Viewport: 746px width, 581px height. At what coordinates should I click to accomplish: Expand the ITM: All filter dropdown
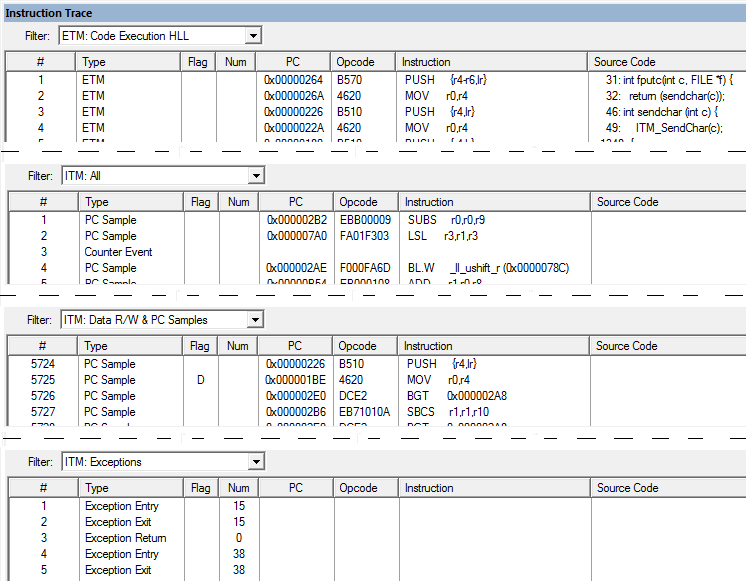(x=256, y=176)
